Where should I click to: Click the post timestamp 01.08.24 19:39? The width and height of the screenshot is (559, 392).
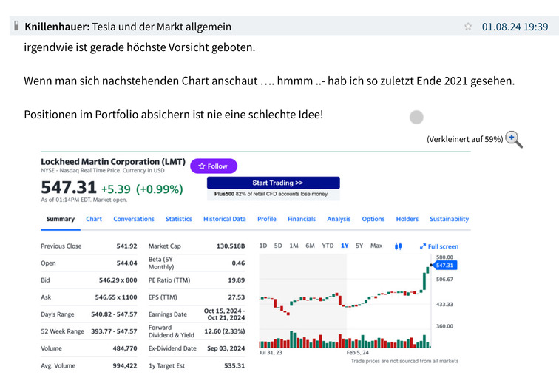(515, 27)
